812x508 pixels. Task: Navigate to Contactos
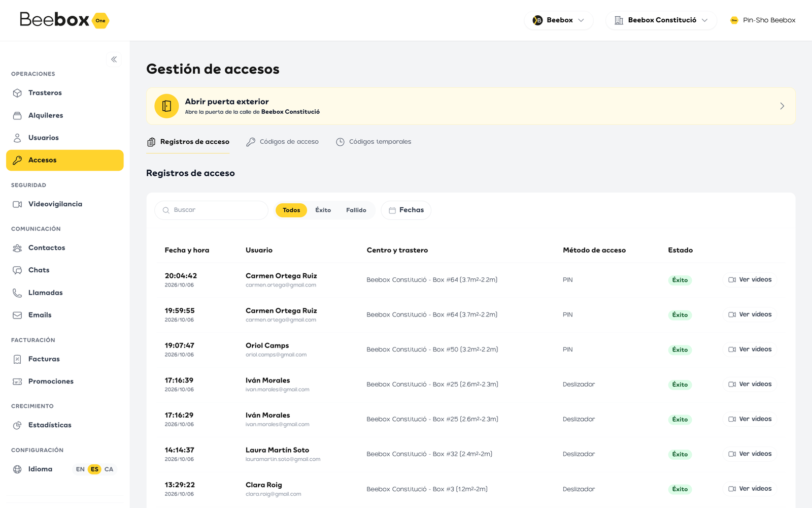point(64,248)
